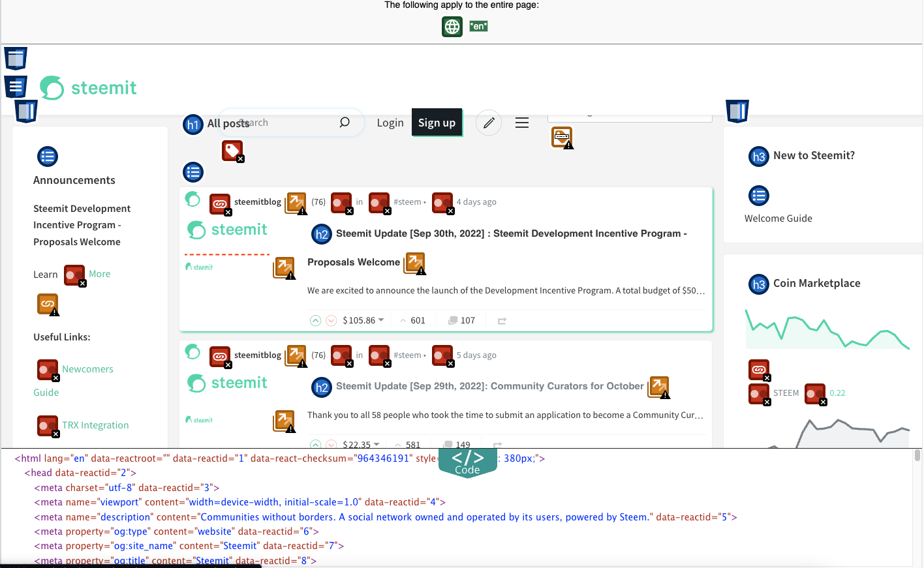Click the WAVE aside icon above Announcements panel
The width and height of the screenshot is (924, 568).
click(x=26, y=112)
